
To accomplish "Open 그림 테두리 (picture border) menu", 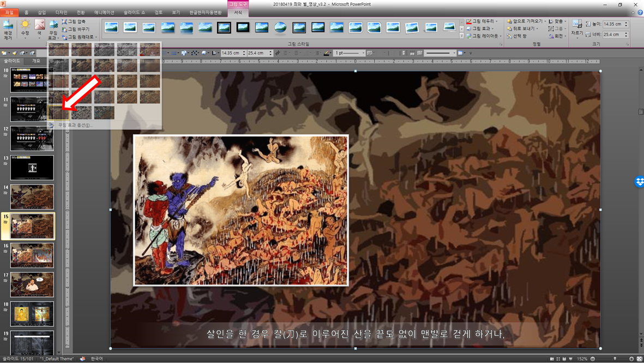I will pyautogui.click(x=482, y=21).
